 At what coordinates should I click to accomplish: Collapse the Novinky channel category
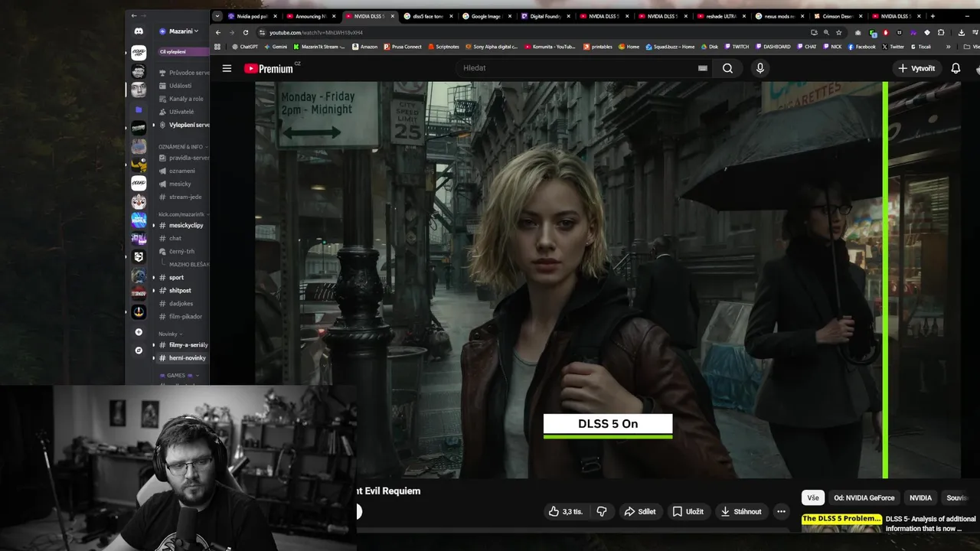170,334
